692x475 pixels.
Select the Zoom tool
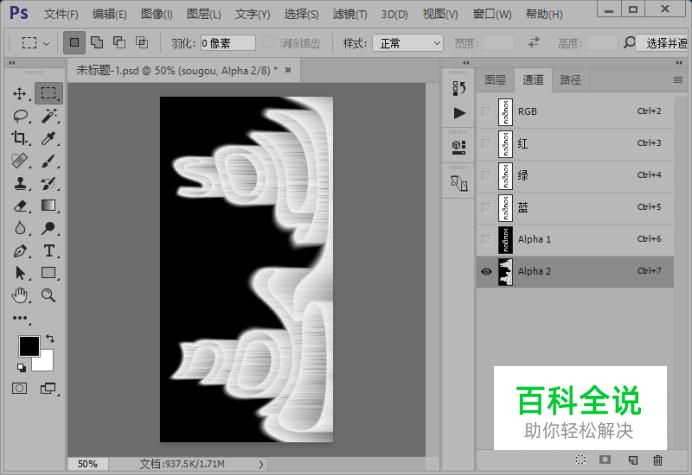click(49, 295)
